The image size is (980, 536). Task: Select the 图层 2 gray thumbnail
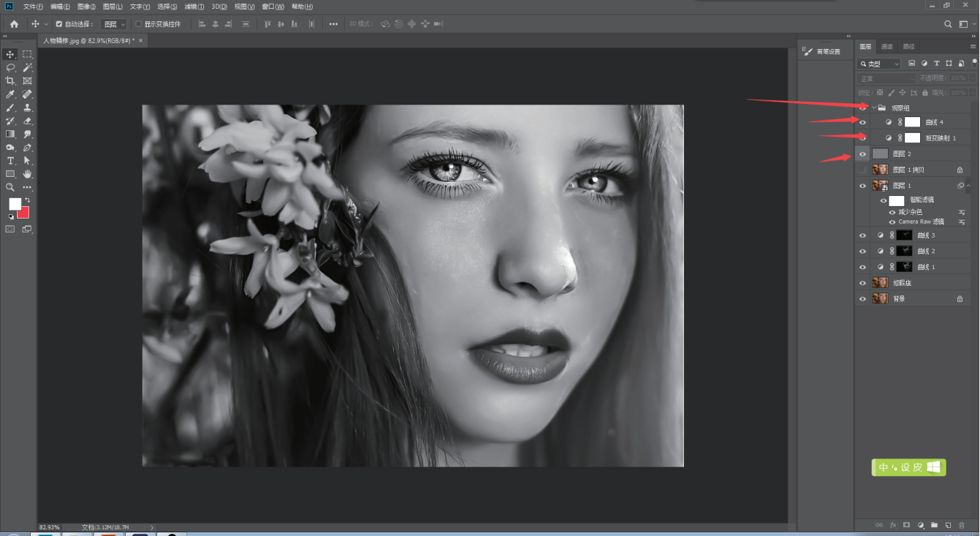click(x=880, y=154)
